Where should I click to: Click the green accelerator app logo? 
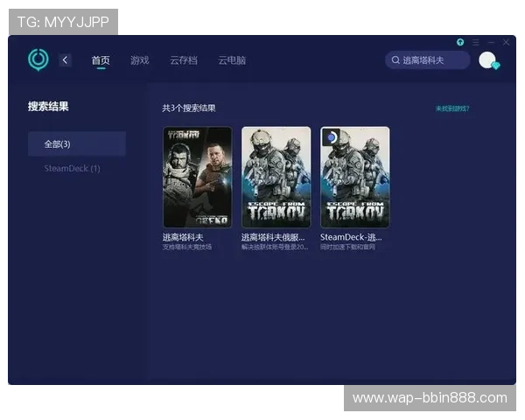(x=38, y=60)
